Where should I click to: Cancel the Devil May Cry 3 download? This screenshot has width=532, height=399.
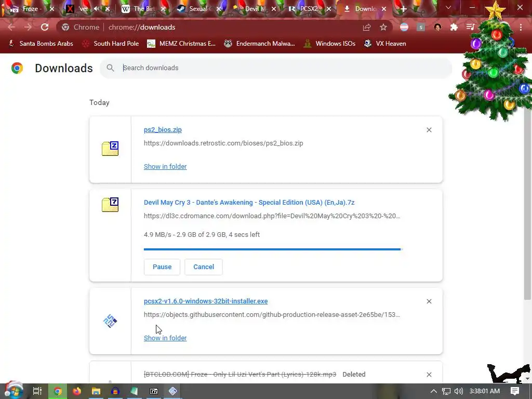[204, 267]
